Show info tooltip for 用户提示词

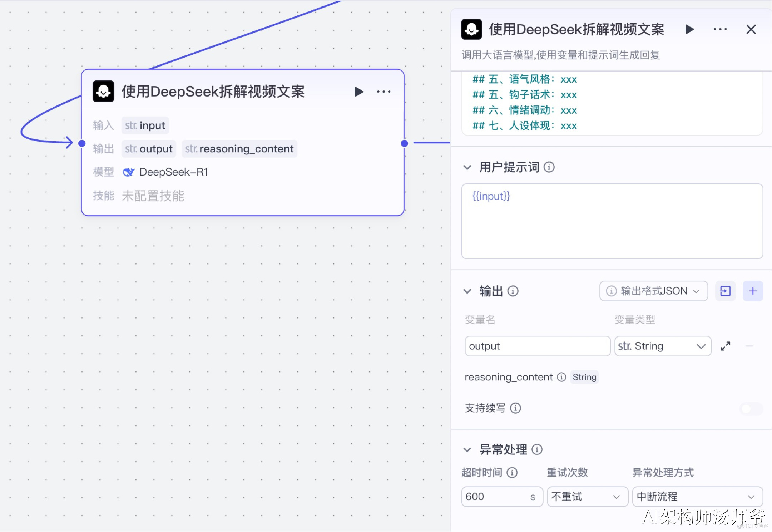tap(549, 167)
